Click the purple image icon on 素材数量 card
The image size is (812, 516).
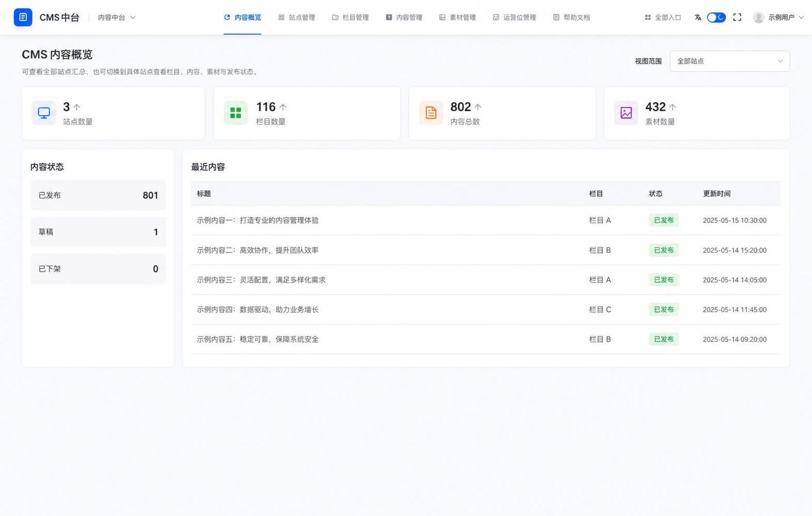click(626, 113)
